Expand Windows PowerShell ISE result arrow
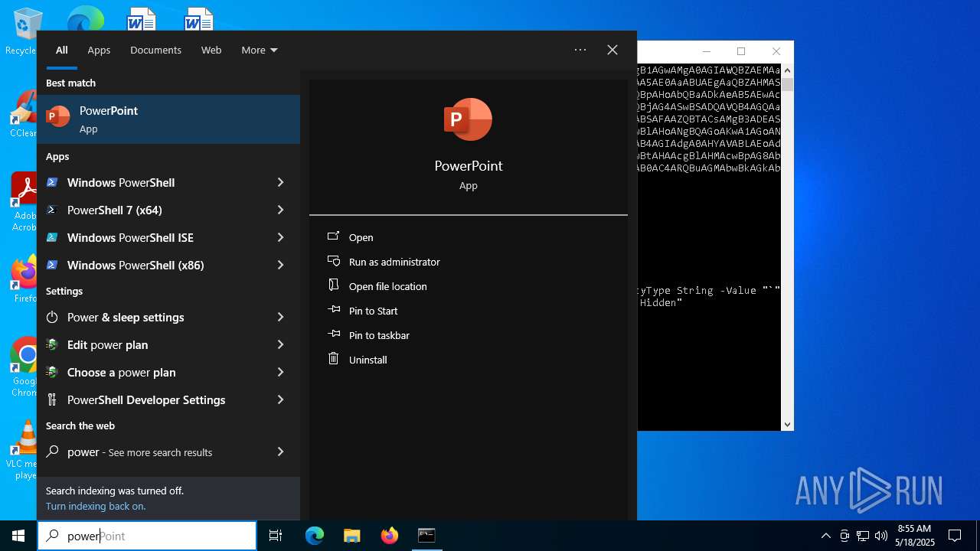The height and width of the screenshot is (551, 980). click(280, 237)
